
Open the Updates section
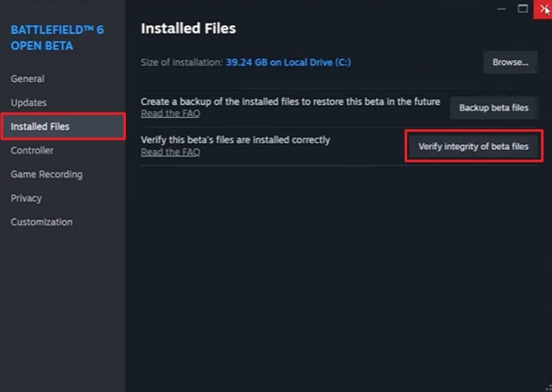pos(28,103)
